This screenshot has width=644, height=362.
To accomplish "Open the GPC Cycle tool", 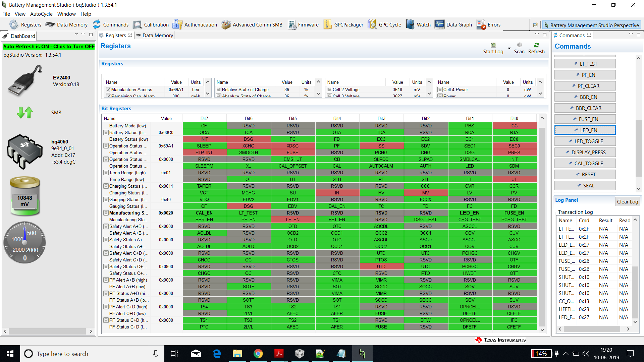I will [384, 25].
